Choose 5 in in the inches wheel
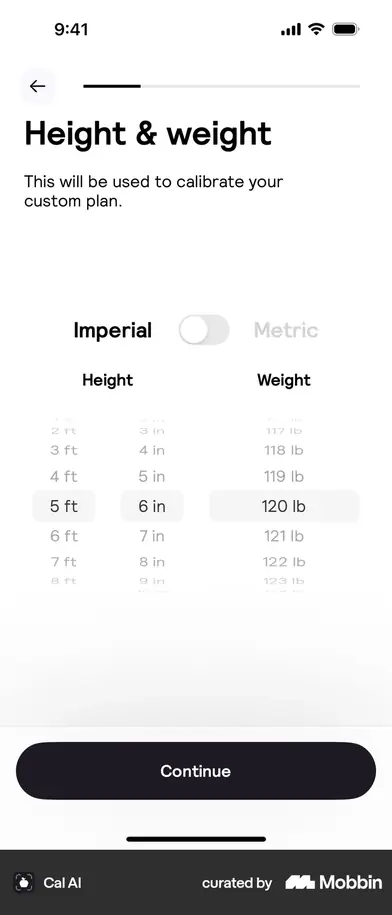The width and height of the screenshot is (392, 915). (x=152, y=477)
